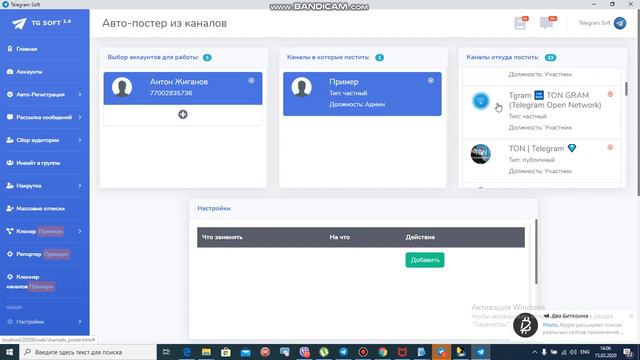Dismiss the Два Биткоина notification
Image resolution: width=640 pixels, height=360 pixels.
coord(631,316)
